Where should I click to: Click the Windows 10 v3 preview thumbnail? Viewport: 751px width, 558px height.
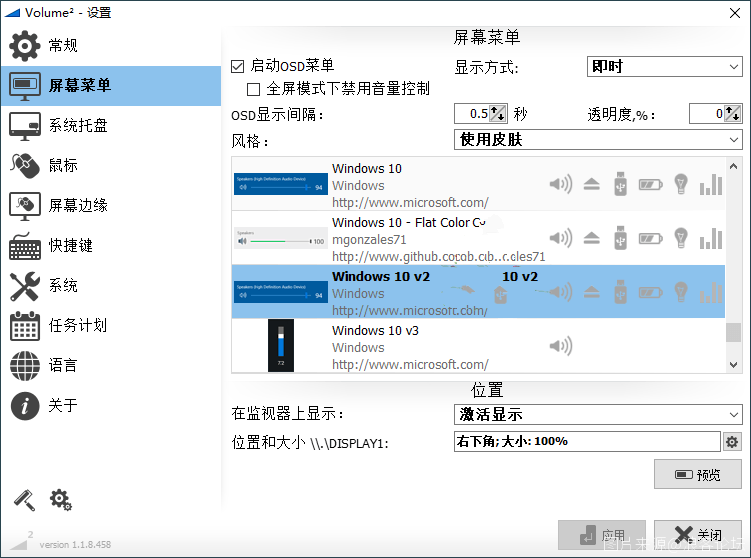tap(281, 345)
